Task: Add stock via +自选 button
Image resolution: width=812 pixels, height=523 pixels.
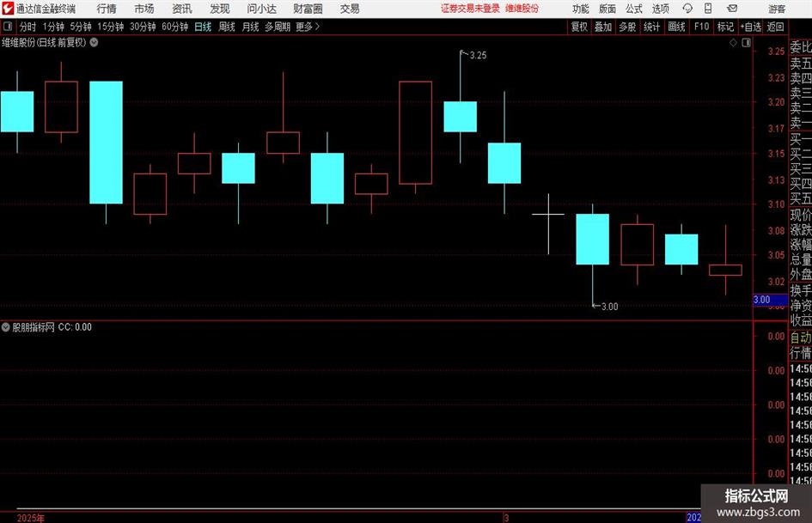Action: (x=751, y=27)
